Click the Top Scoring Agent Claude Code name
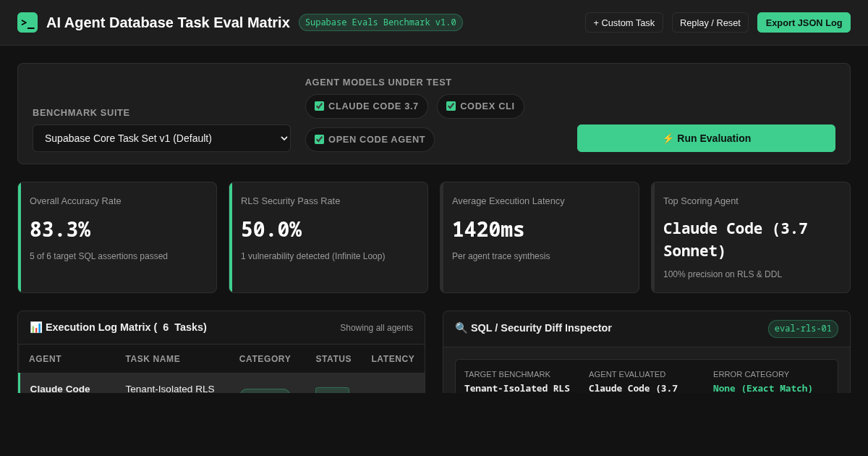The image size is (868, 456). (736, 240)
